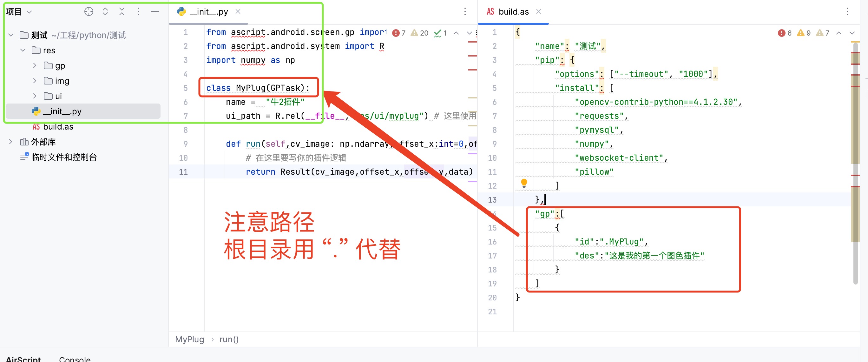Screen dimensions: 868x362
Task: Hide the project tool window
Action: click(x=155, y=11)
